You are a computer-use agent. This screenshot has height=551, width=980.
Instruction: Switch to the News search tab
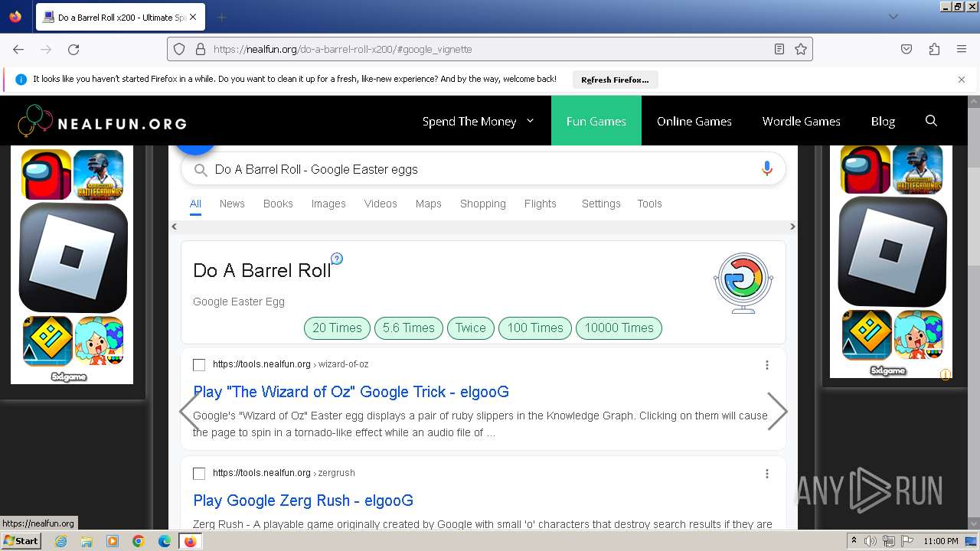232,204
